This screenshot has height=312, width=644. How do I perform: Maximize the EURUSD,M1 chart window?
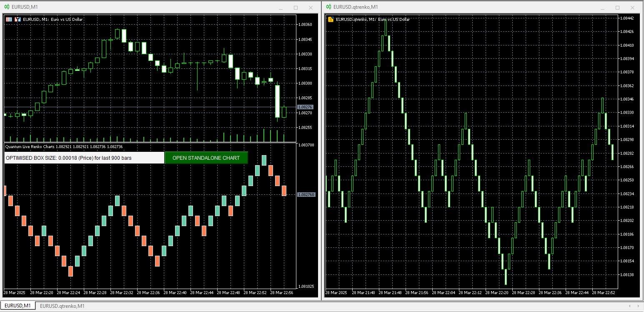point(296,8)
